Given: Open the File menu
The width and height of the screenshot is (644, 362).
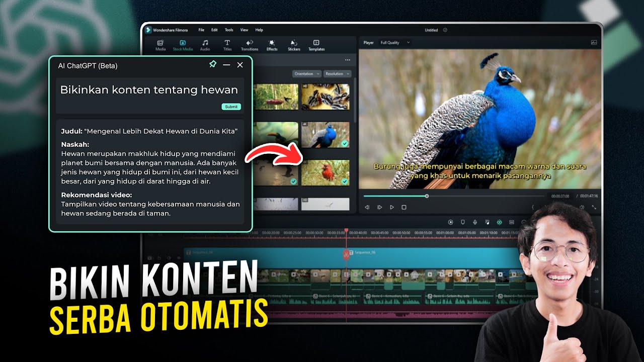Looking at the screenshot, I should (201, 30).
